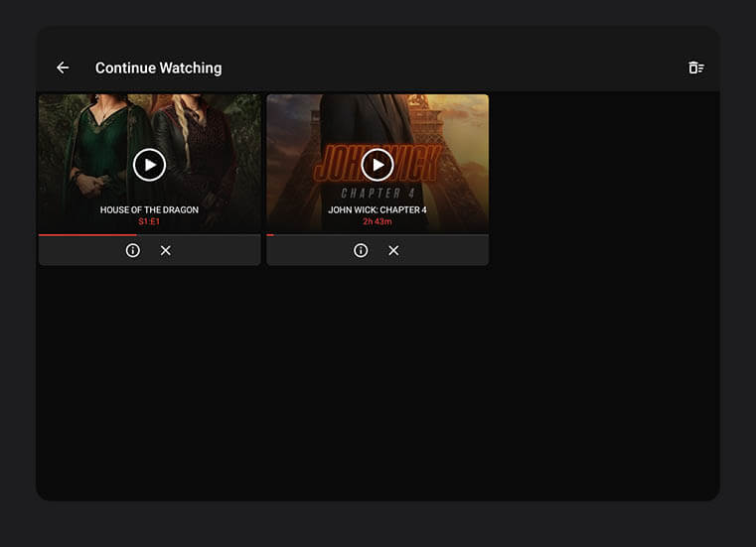Click House of the Dragon progress bar
The height and width of the screenshot is (547, 756).
[149, 234]
